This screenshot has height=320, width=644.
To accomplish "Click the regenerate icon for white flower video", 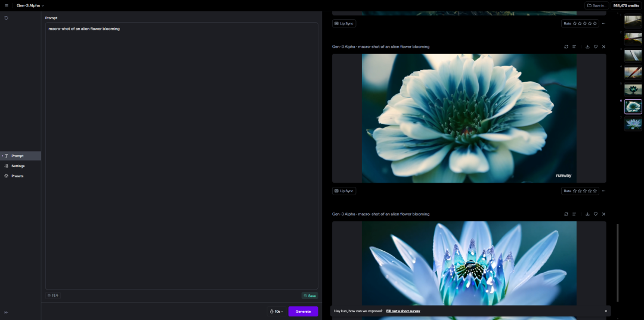I will click(566, 47).
